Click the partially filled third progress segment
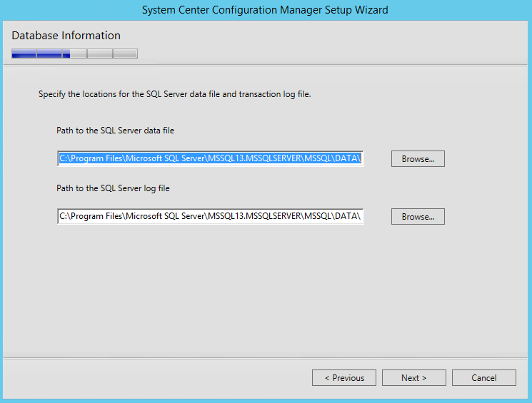Viewport: 532px width, 403px height. (x=75, y=53)
